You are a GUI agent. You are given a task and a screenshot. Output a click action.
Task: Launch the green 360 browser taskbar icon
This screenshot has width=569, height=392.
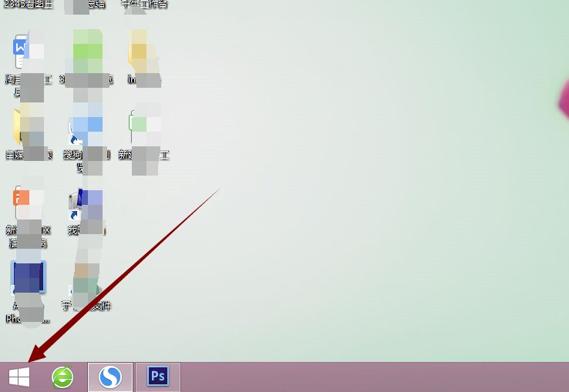(62, 377)
